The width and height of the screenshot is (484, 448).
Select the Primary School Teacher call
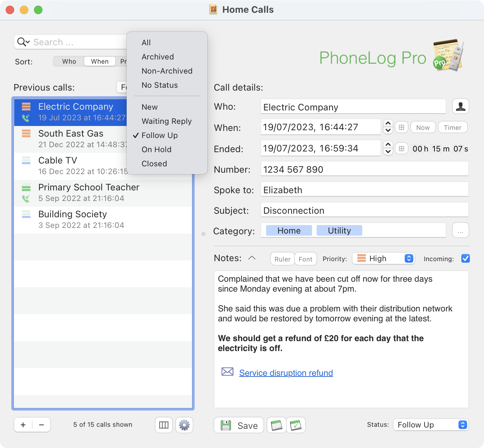[103, 193]
